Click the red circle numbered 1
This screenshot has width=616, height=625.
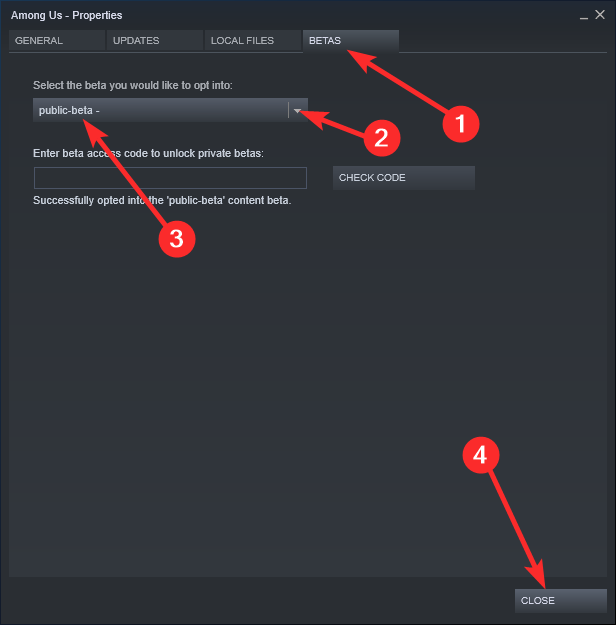pyautogui.click(x=461, y=123)
